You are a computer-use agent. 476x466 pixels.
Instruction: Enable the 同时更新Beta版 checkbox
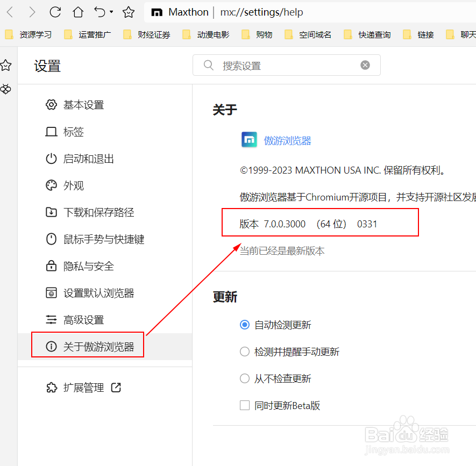coord(245,406)
